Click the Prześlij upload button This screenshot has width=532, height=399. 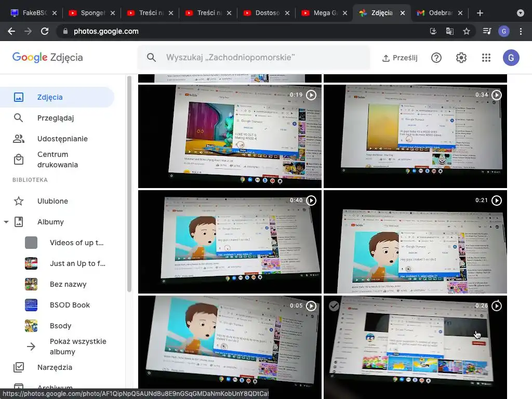pos(400,58)
